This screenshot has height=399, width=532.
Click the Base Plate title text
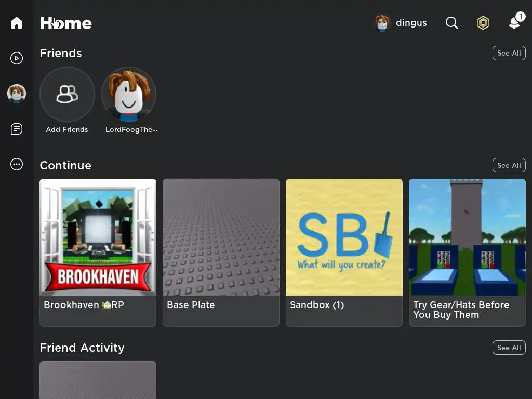pos(191,305)
